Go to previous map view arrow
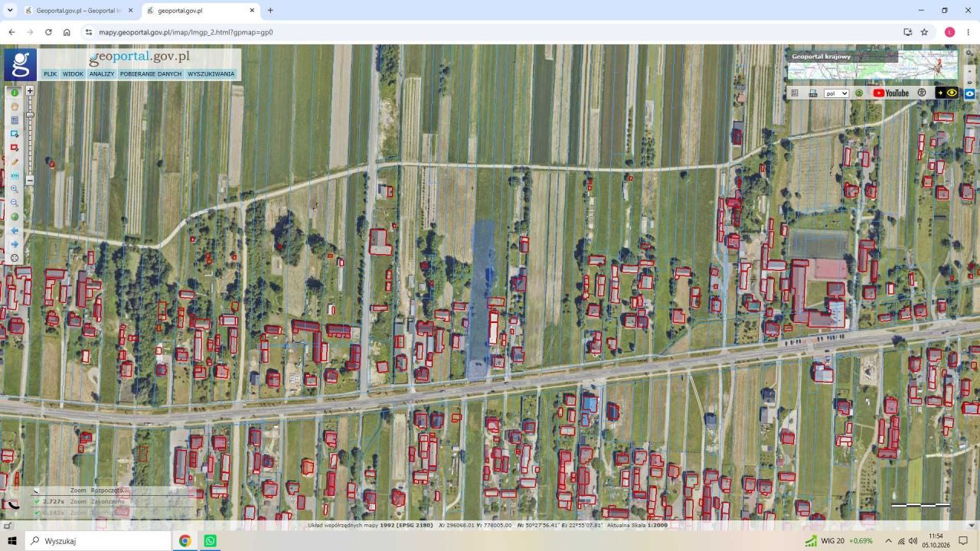The height and width of the screenshot is (551, 980). 15,230
